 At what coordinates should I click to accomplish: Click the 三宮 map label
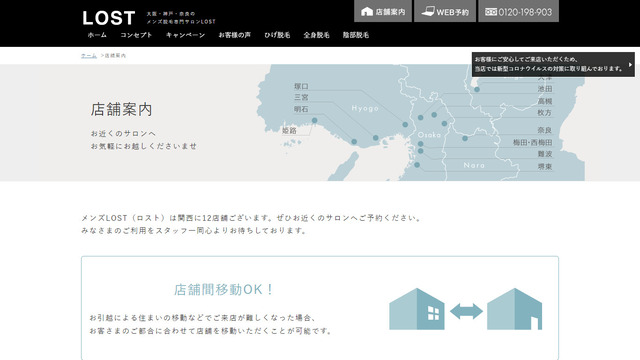point(301,97)
